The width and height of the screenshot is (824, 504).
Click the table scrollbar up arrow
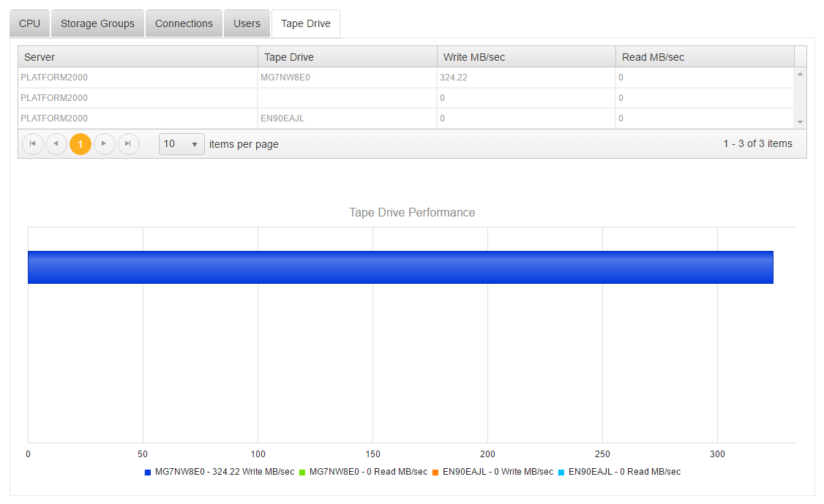[800, 74]
